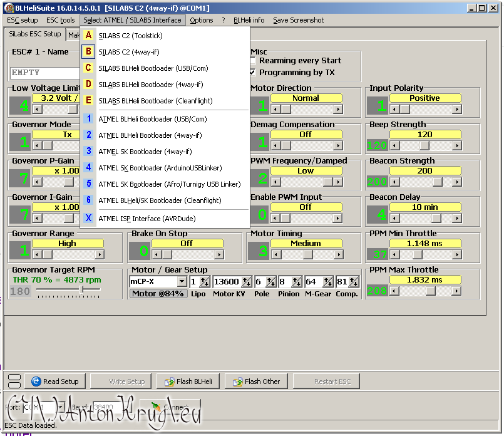Click the Motor @84% button
Image resolution: width=504 pixels, height=436 pixels.
coord(158,294)
